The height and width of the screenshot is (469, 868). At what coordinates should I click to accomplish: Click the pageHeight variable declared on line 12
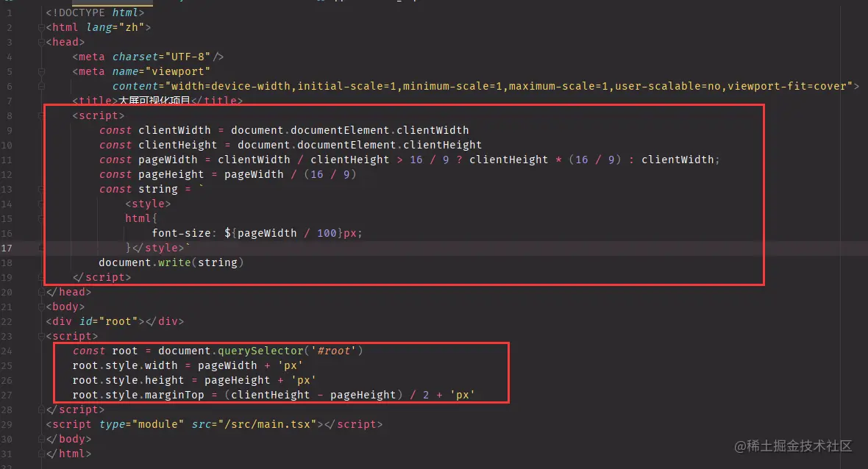[171, 174]
